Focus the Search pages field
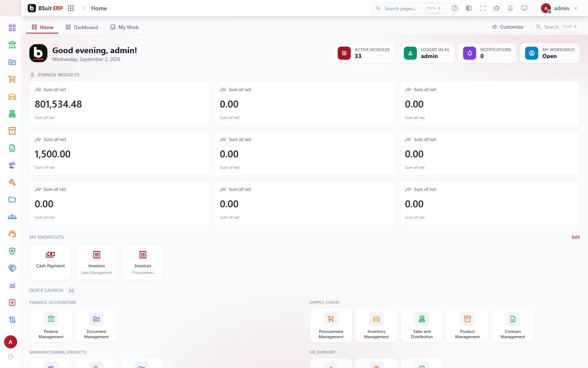 click(408, 8)
